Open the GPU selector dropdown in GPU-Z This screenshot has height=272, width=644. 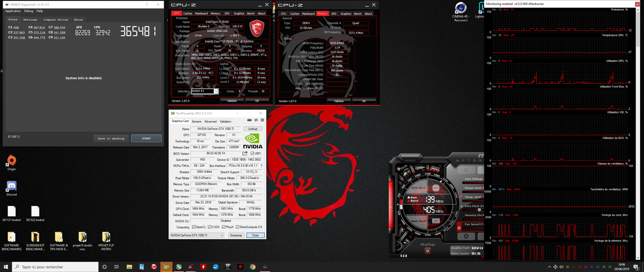click(197, 235)
